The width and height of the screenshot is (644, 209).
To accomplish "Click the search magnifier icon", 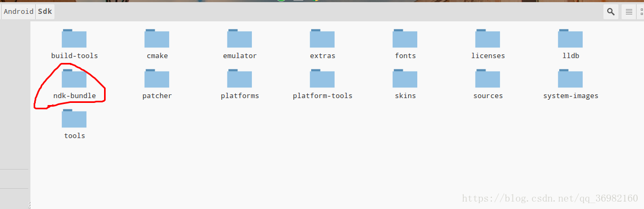I will pyautogui.click(x=611, y=11).
